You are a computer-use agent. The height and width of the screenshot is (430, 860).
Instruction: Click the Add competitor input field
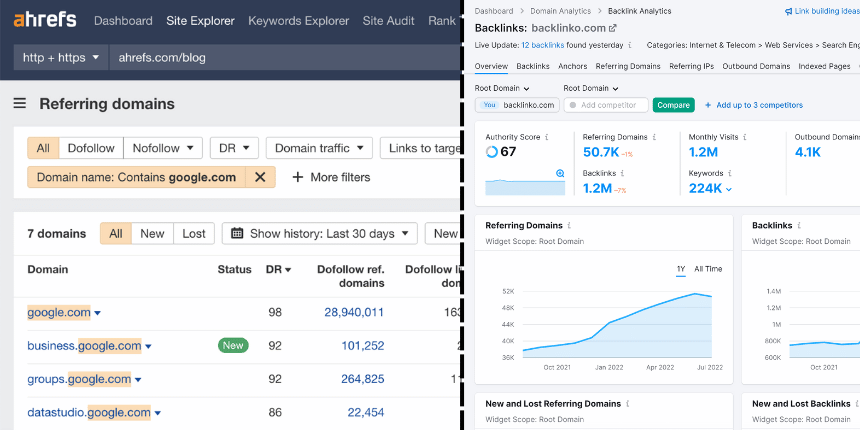click(x=606, y=105)
